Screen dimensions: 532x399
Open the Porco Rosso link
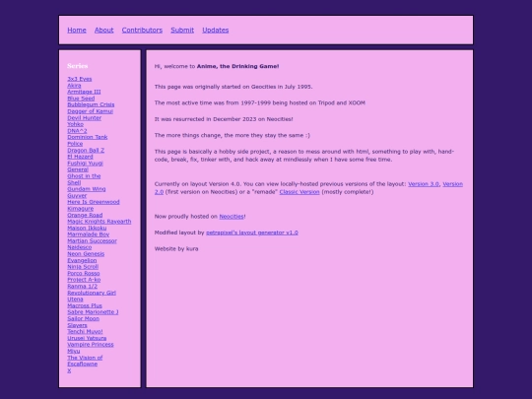pyautogui.click(x=84, y=273)
